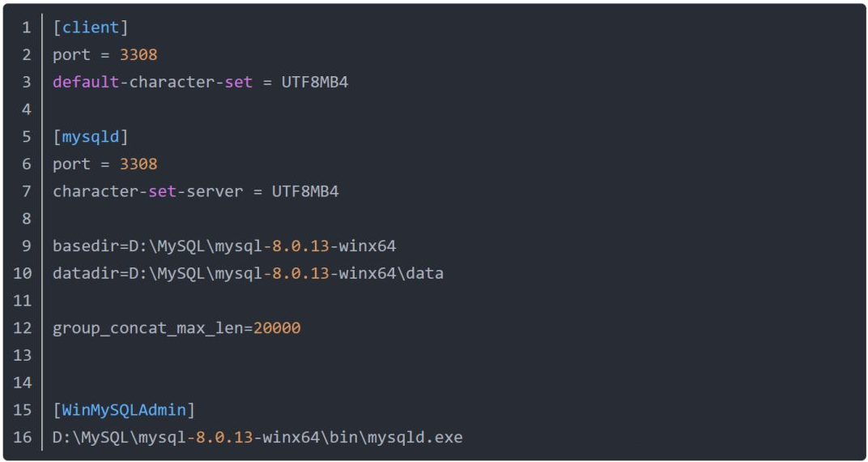Click the default-character-set setting text
The image size is (868, 462).
[153, 82]
